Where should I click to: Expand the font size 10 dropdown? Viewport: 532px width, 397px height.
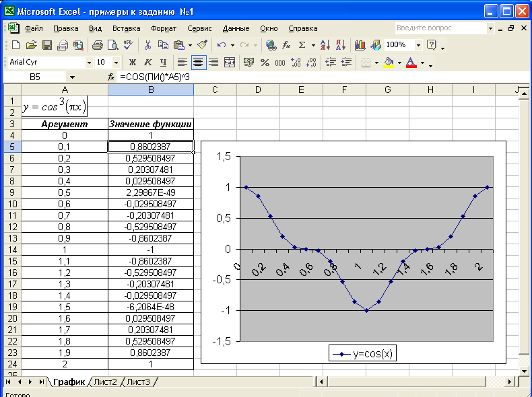[116, 63]
